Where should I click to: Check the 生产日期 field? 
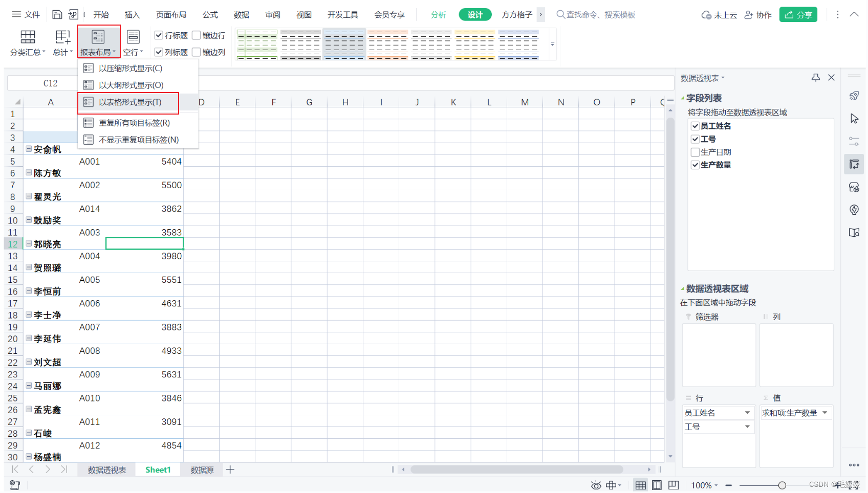tap(695, 152)
